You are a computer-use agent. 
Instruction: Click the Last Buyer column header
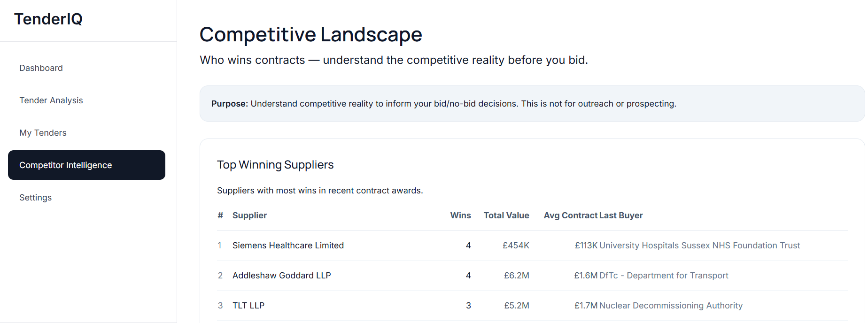coord(621,215)
